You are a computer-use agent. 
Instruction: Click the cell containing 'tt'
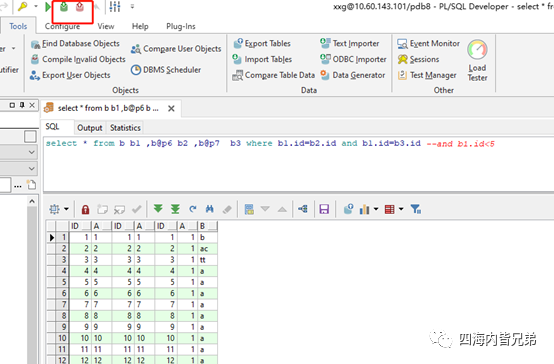tap(207, 260)
